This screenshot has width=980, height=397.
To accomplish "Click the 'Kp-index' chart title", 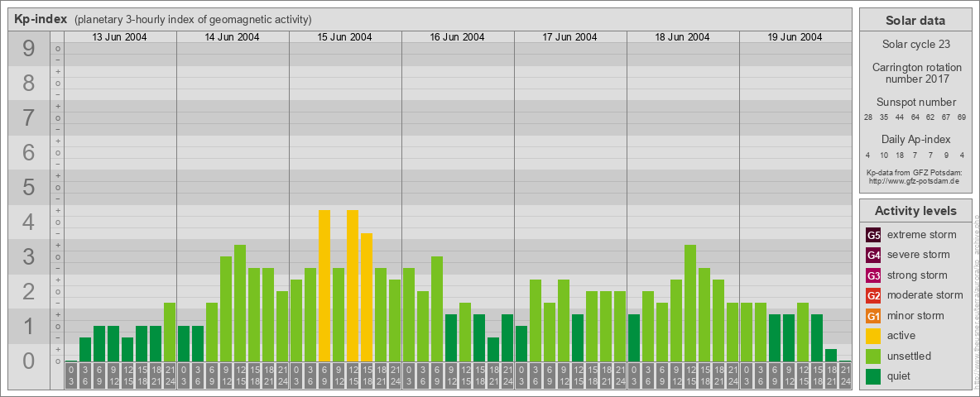I will (x=41, y=19).
